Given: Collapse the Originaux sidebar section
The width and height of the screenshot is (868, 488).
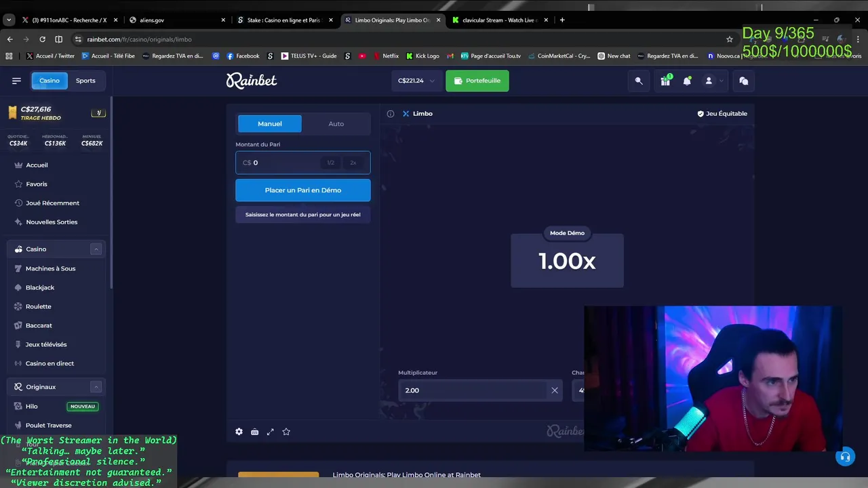Looking at the screenshot, I should (96, 387).
